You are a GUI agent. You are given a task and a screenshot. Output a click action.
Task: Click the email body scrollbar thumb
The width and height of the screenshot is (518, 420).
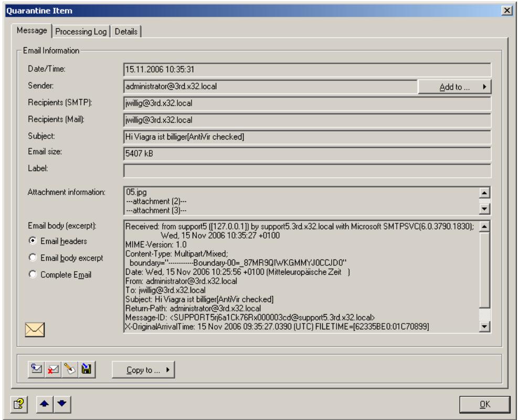pos(484,270)
